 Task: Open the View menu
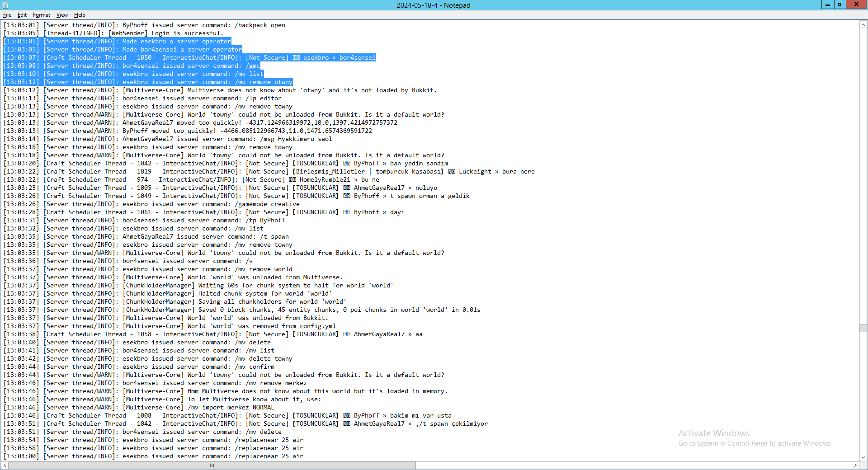coord(62,15)
